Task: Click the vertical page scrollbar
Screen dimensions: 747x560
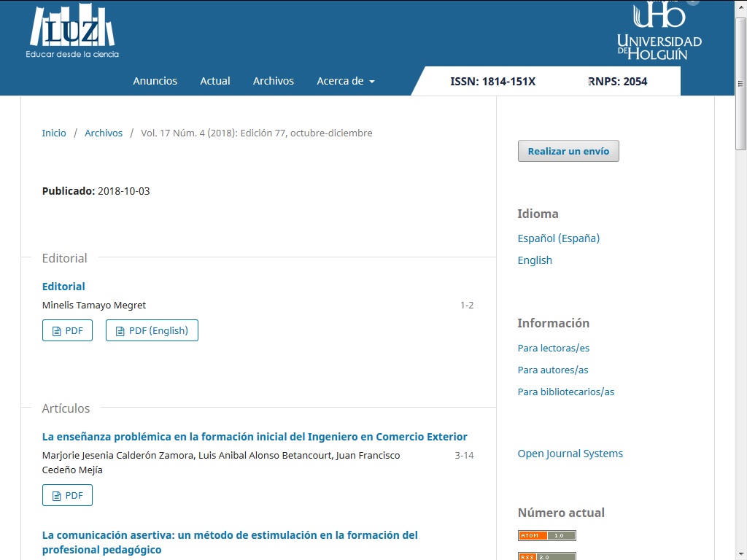Action: (741, 292)
